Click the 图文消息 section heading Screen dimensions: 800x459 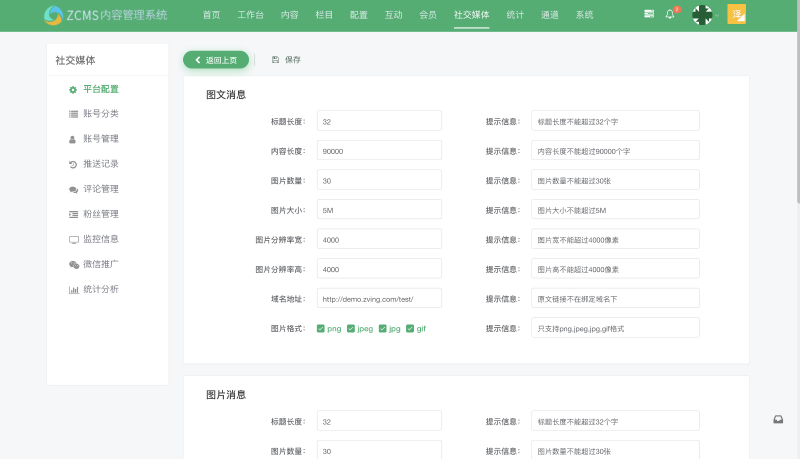coord(226,95)
